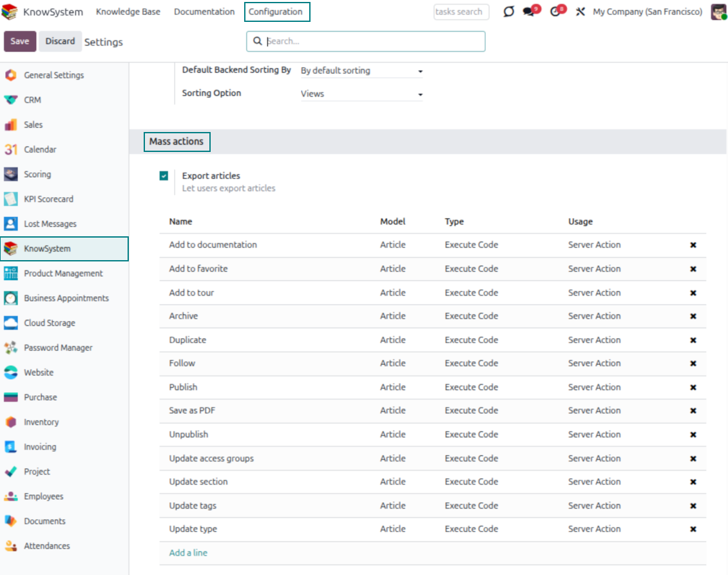This screenshot has height=575, width=728.
Task: Open the activities clock icon
Action: coord(556,12)
